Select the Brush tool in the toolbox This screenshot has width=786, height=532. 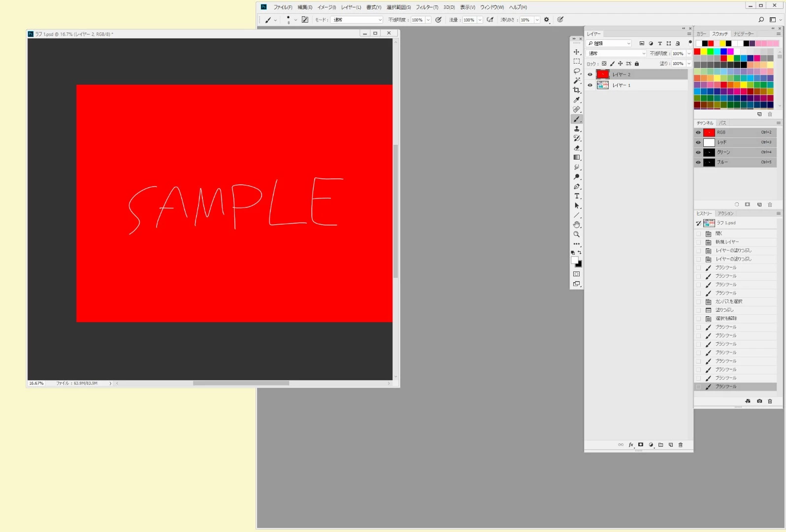click(x=576, y=119)
